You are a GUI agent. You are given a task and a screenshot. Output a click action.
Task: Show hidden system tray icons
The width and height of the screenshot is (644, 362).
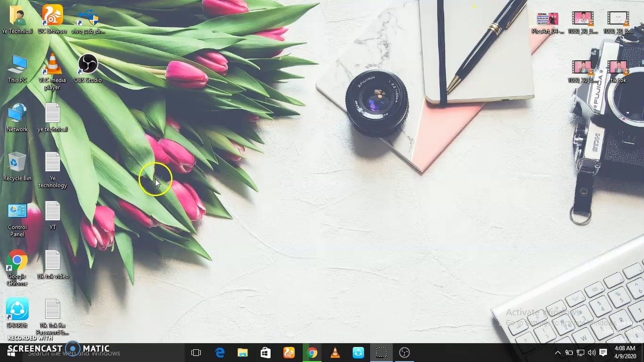[x=557, y=353]
